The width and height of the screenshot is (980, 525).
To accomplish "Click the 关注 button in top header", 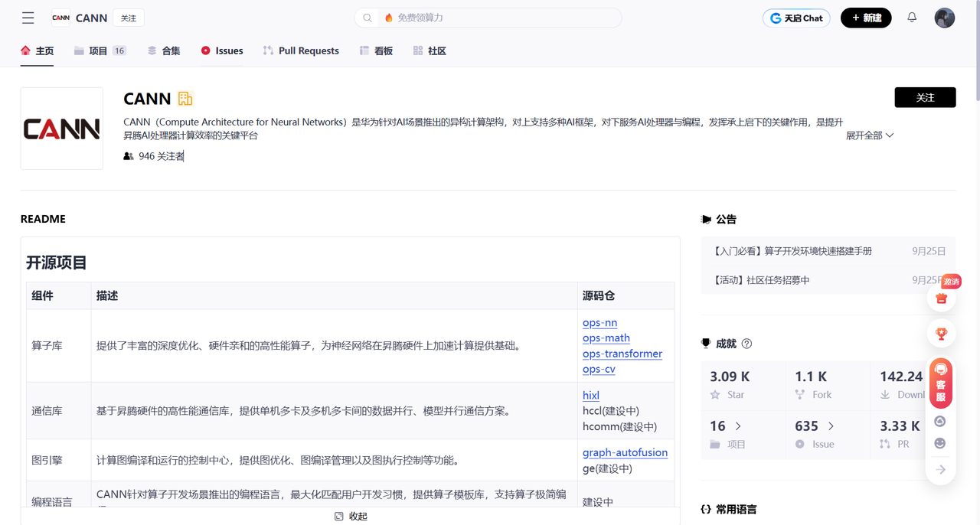I will point(129,18).
